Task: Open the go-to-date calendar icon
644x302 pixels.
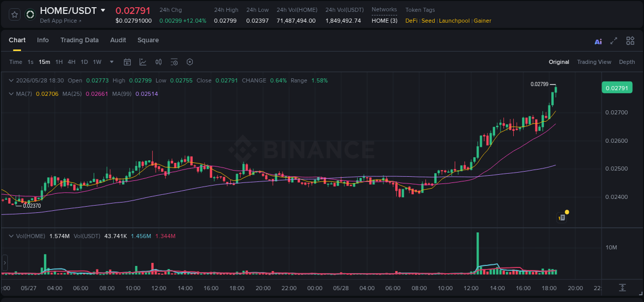Action: [x=127, y=62]
